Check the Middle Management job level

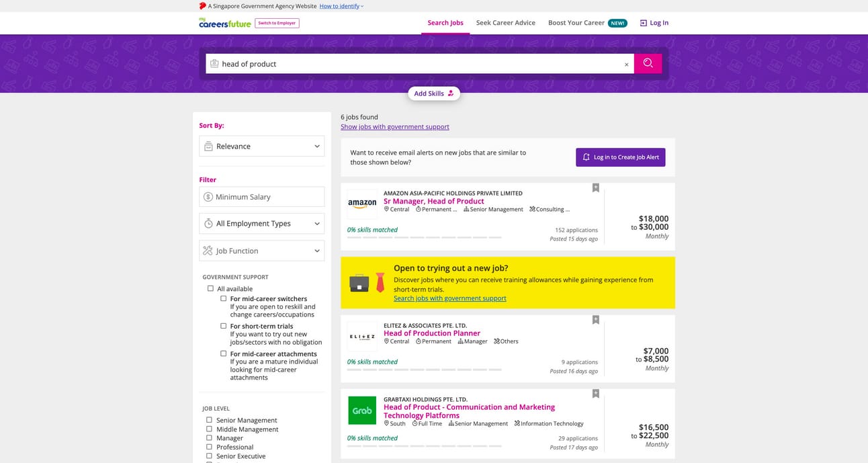tap(209, 429)
